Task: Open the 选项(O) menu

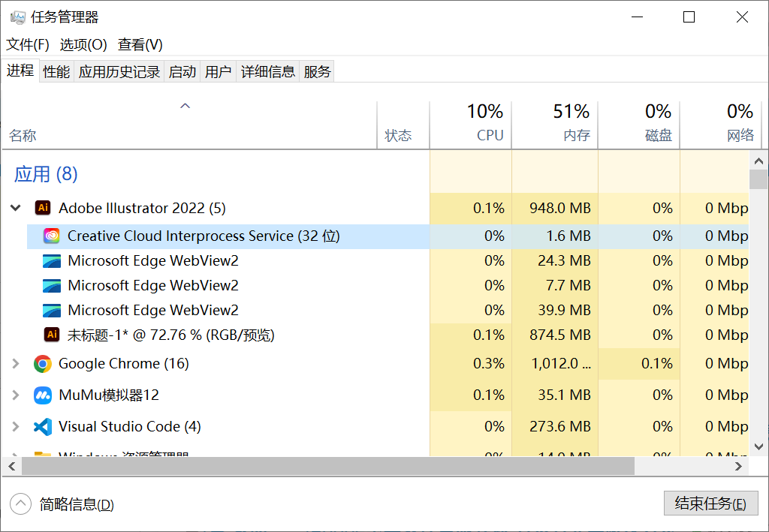Action: (83, 44)
